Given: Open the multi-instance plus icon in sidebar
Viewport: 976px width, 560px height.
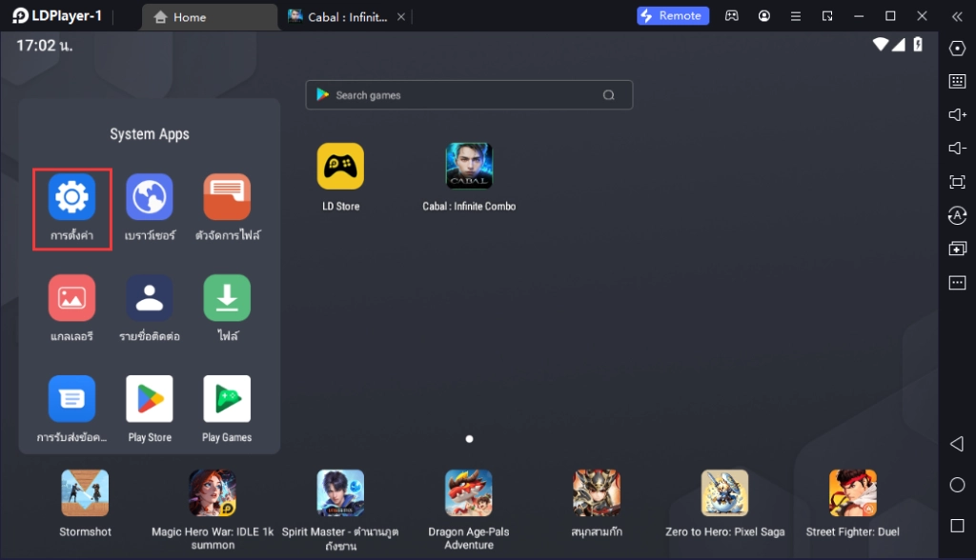Looking at the screenshot, I should [x=957, y=249].
